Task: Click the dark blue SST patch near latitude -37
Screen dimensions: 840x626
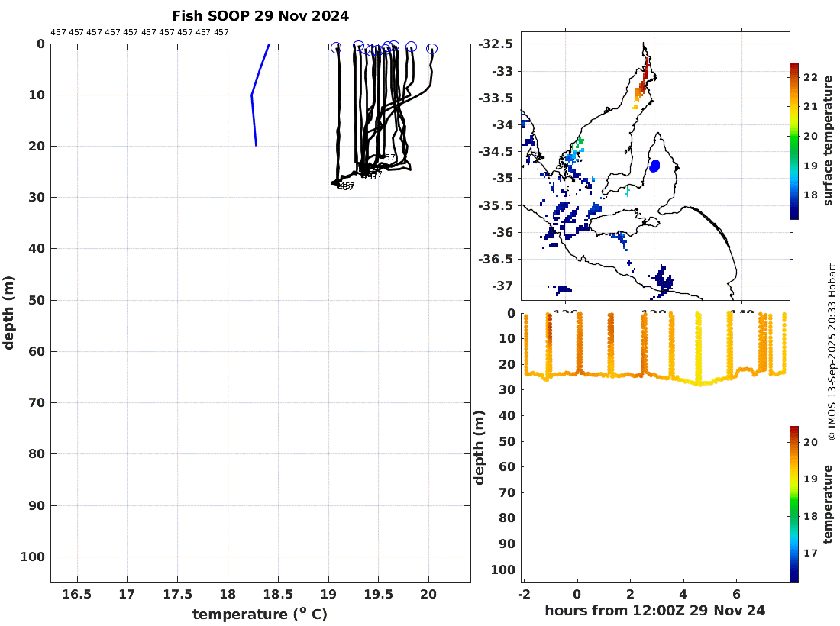Action: (x=663, y=280)
